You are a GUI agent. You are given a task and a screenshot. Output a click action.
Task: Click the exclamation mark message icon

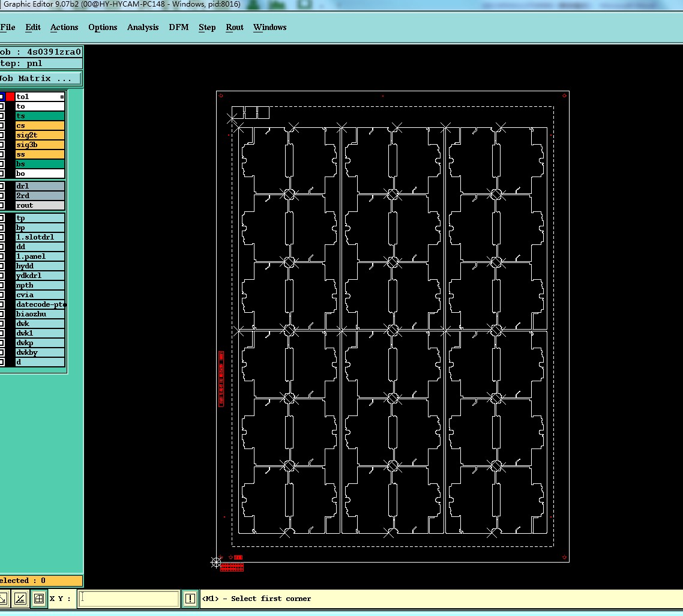tap(190, 599)
